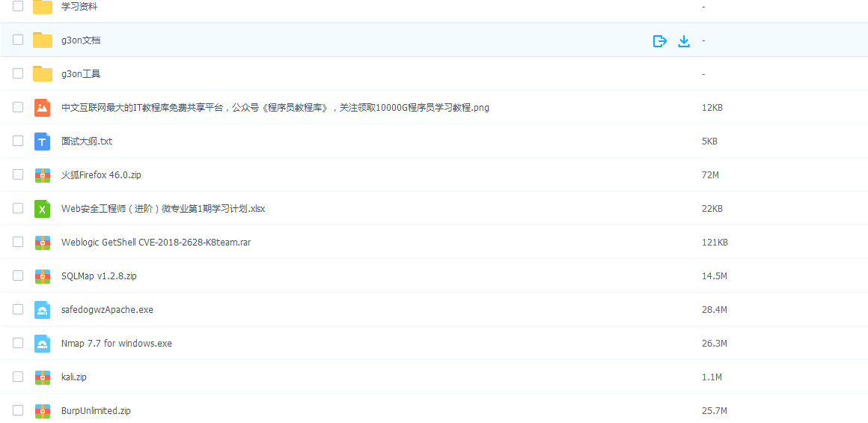This screenshot has width=868, height=423.
Task: Select checkbox beside BurpUnlimited.zip
Action: [x=18, y=411]
